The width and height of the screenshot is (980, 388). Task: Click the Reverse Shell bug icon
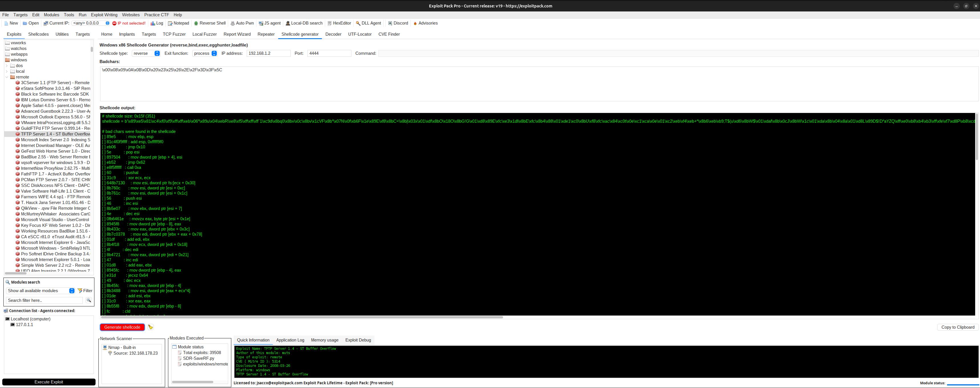click(x=196, y=23)
